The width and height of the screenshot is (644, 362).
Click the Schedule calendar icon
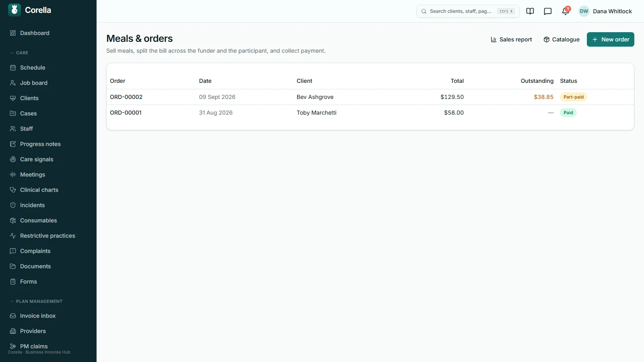[13, 68]
